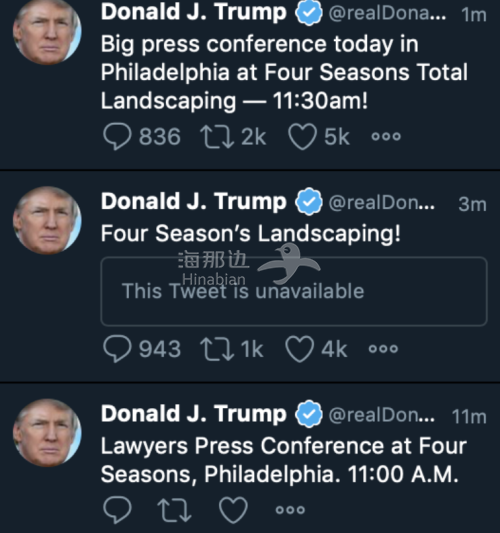Open more options on the 11m-old tweet
Screen dimensions: 500x533
pyautogui.click(x=290, y=510)
